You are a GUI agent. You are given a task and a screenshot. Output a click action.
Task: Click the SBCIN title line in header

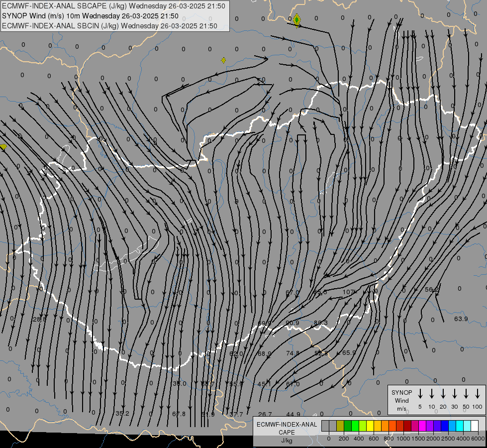tap(109, 26)
